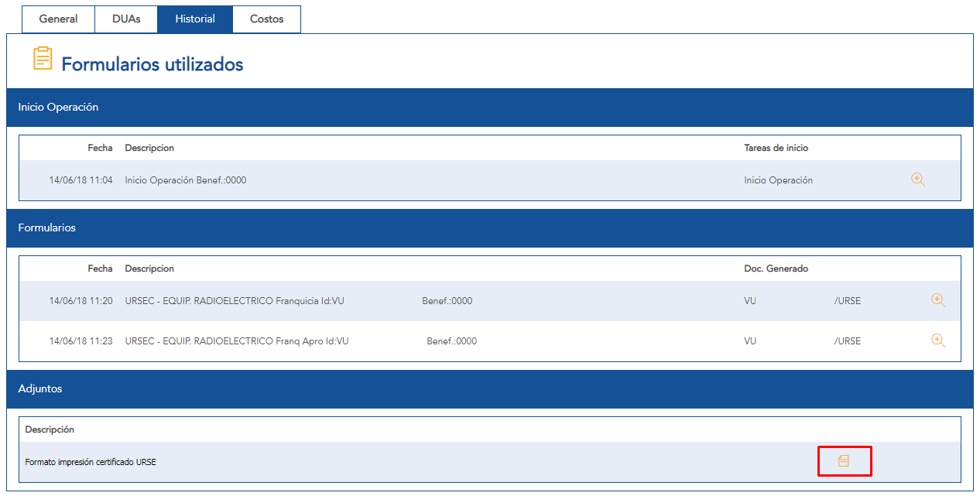Click magnifier icon for Inicio Operación row
The width and height of the screenshot is (980, 496).
tap(918, 180)
